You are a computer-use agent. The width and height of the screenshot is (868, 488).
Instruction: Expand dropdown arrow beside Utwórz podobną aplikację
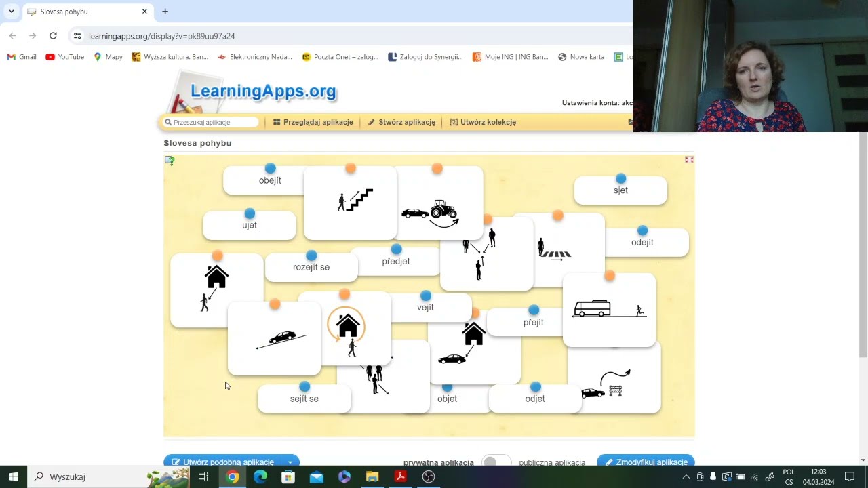290,462
